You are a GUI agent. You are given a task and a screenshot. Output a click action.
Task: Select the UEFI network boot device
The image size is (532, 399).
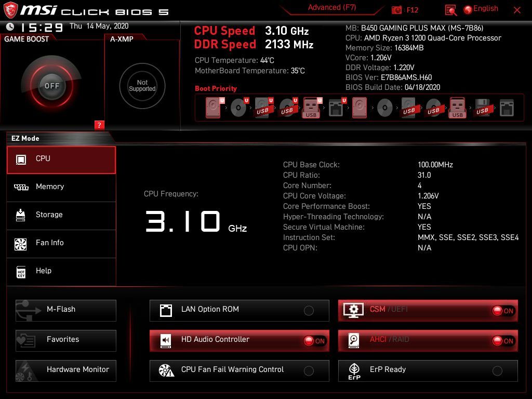click(337, 108)
